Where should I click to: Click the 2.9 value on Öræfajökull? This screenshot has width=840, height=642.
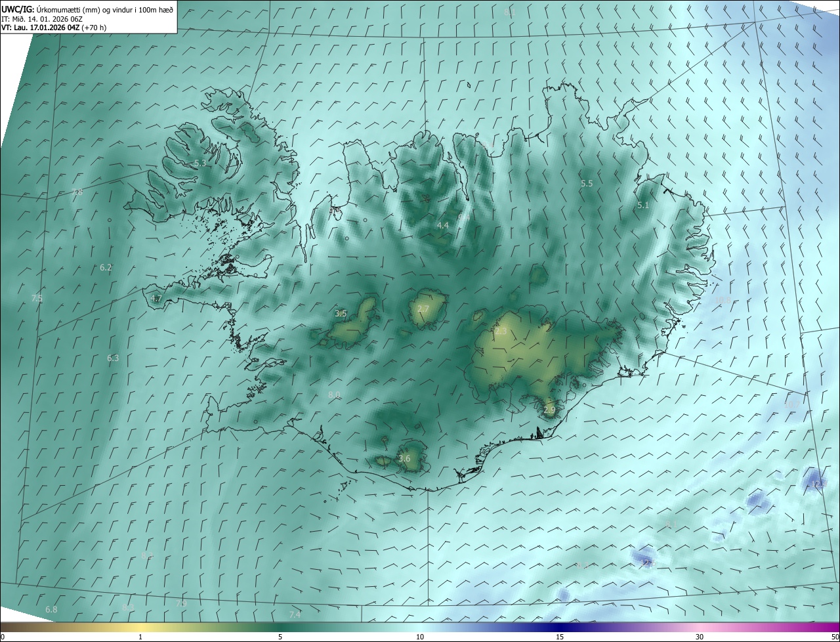click(x=549, y=410)
